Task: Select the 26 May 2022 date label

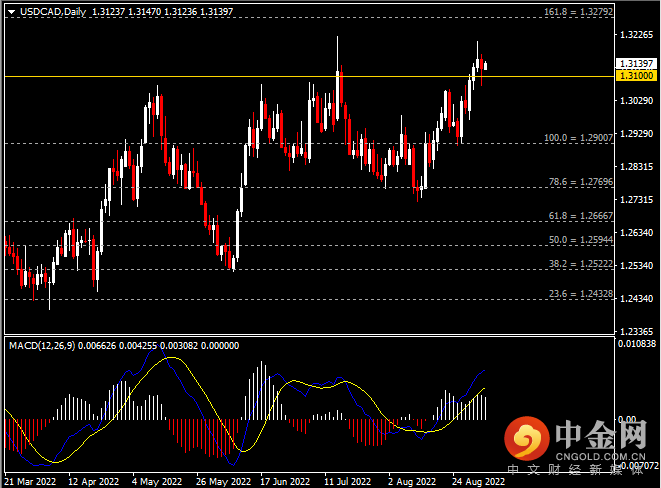Action: 223,481
